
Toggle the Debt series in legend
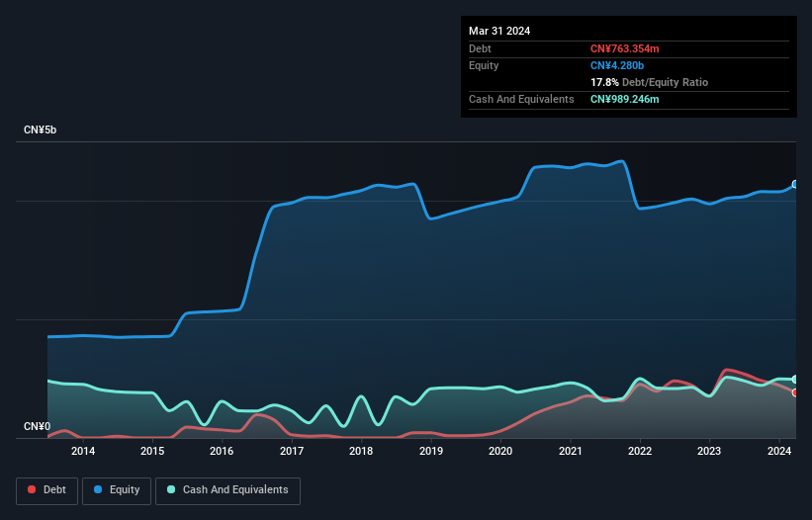tap(45, 490)
